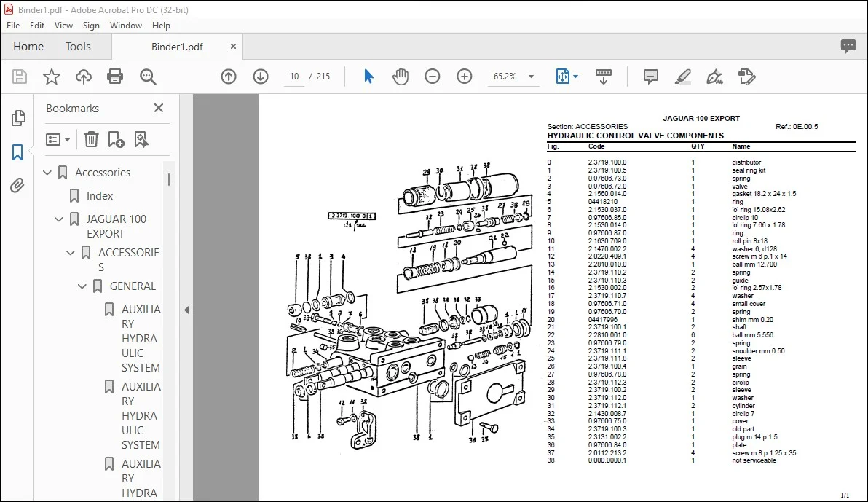The image size is (868, 502).
Task: Open the Window menu
Action: point(126,26)
